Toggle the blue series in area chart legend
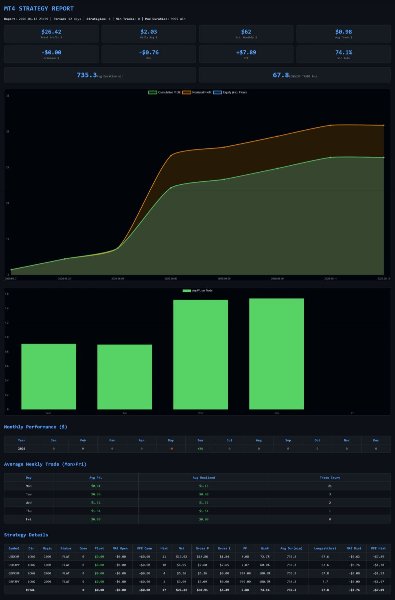Viewport: 395px width, 600px height. [230, 92]
